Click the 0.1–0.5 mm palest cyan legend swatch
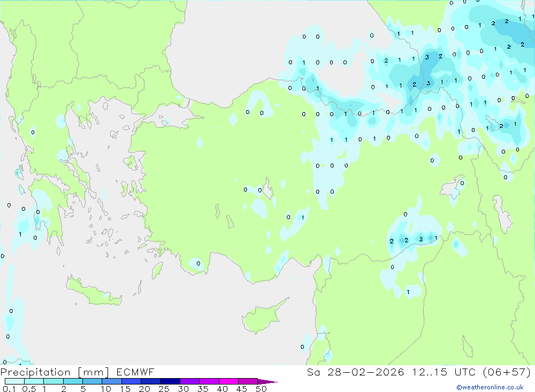This screenshot has width=535, height=392. click(14, 381)
